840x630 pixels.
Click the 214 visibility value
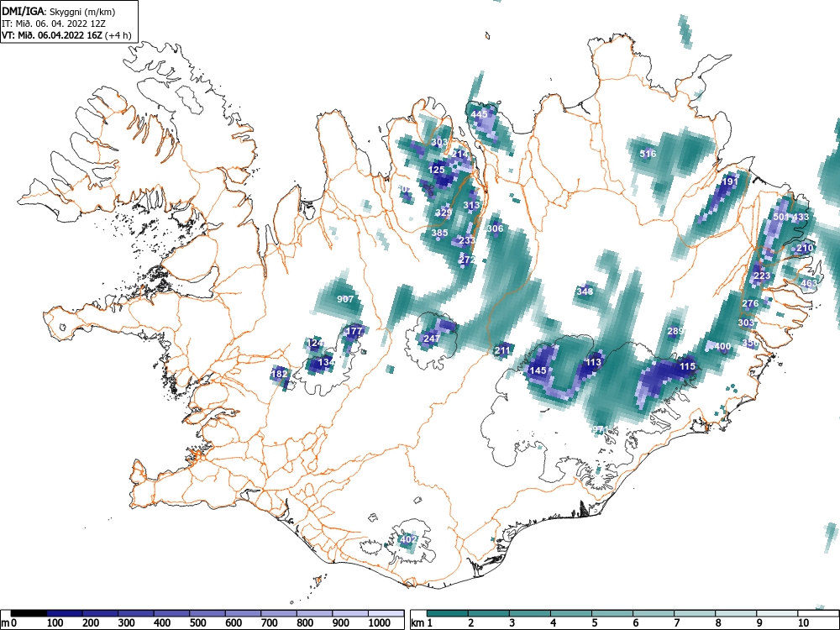click(x=459, y=154)
